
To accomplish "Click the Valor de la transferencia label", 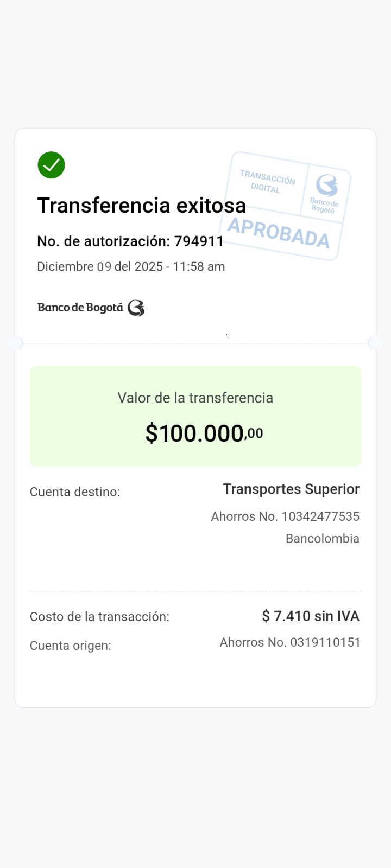I will point(195,398).
